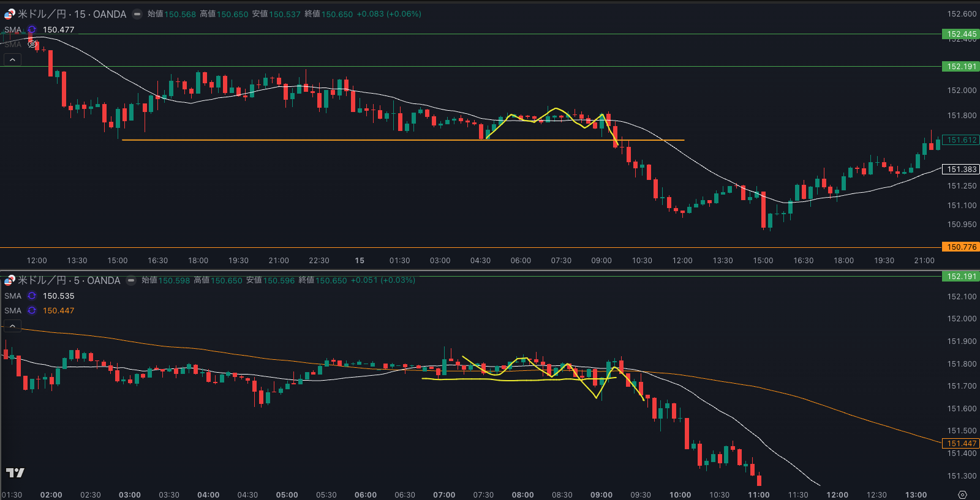
Task: Select the orange horizontal support line in upper chart
Action: pos(306,140)
